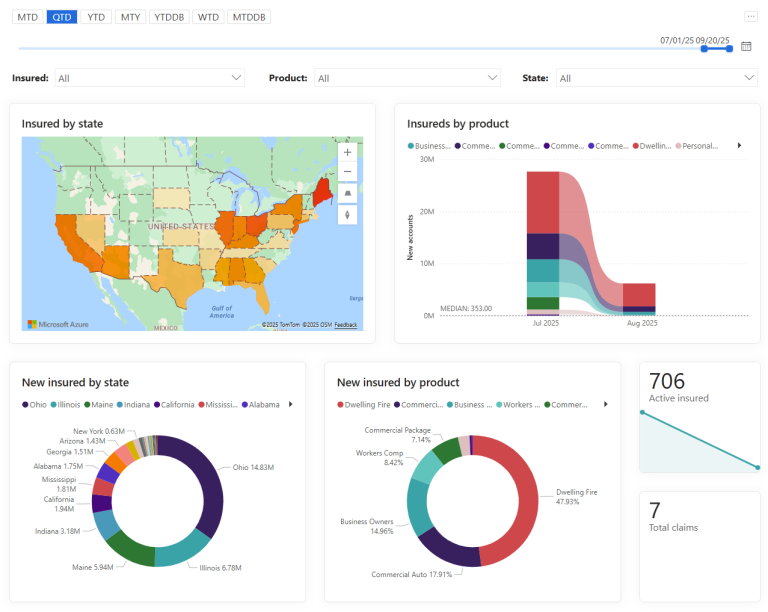Open the State filter dropdown
Screen dimensions: 768x612
pyautogui.click(x=656, y=78)
